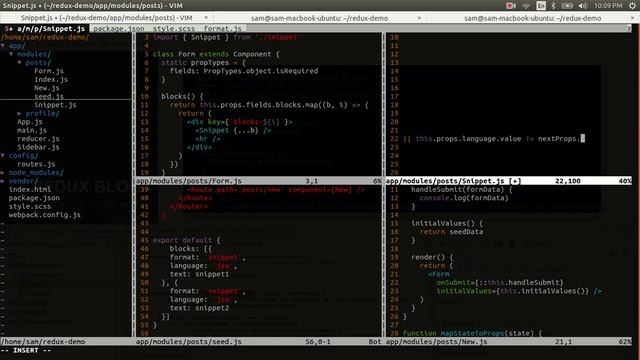This screenshot has height=360, width=640.
Task: Switch to the middle ~/redux-demo terminal tab
Action: [x=320, y=18]
